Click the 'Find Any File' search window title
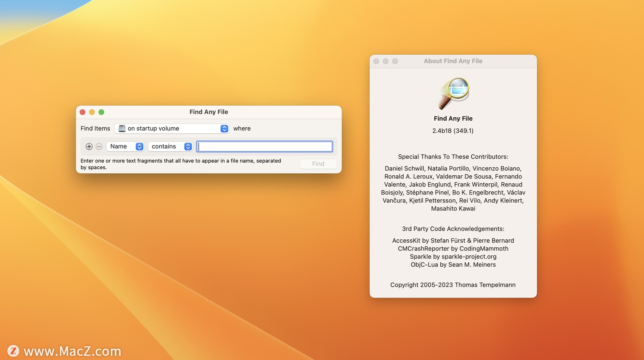 click(209, 112)
